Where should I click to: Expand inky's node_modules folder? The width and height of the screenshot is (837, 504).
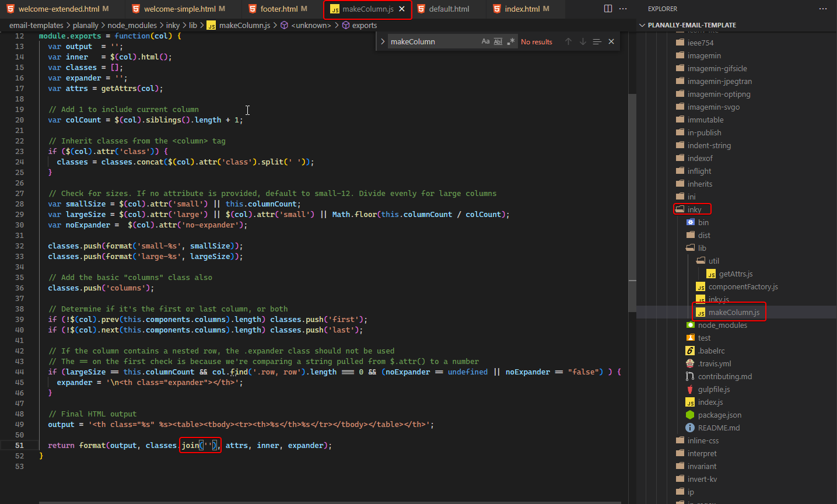click(722, 325)
